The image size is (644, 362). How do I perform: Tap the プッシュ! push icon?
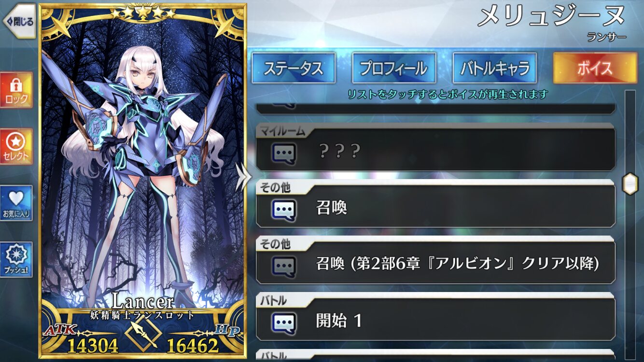click(16, 260)
